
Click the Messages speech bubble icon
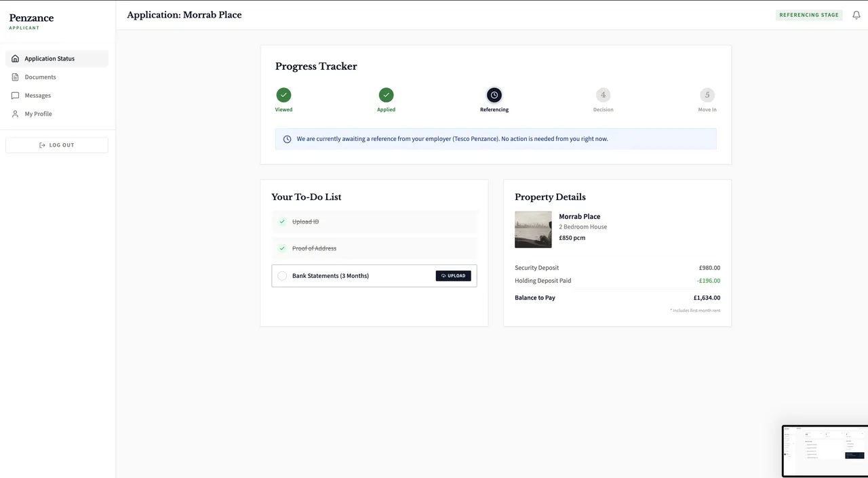[x=16, y=96]
